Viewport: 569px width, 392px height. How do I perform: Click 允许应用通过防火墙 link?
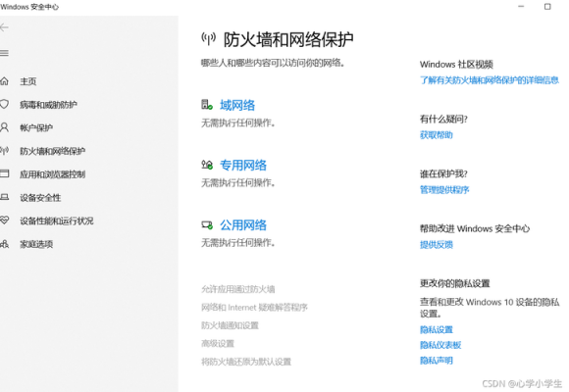click(x=238, y=289)
